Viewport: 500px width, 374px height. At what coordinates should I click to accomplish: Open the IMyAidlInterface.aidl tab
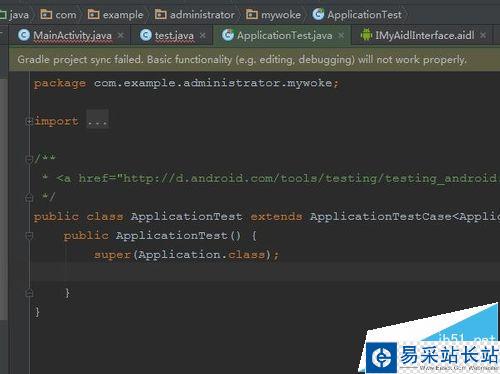424,35
